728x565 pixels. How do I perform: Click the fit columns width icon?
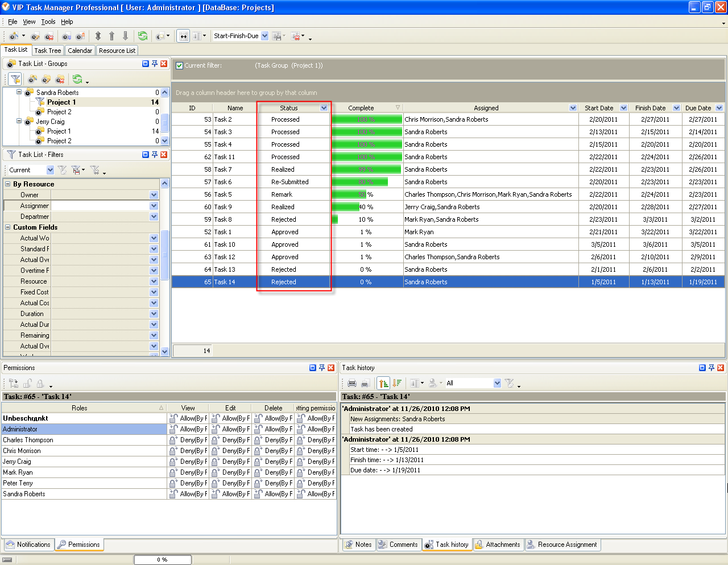coord(183,36)
